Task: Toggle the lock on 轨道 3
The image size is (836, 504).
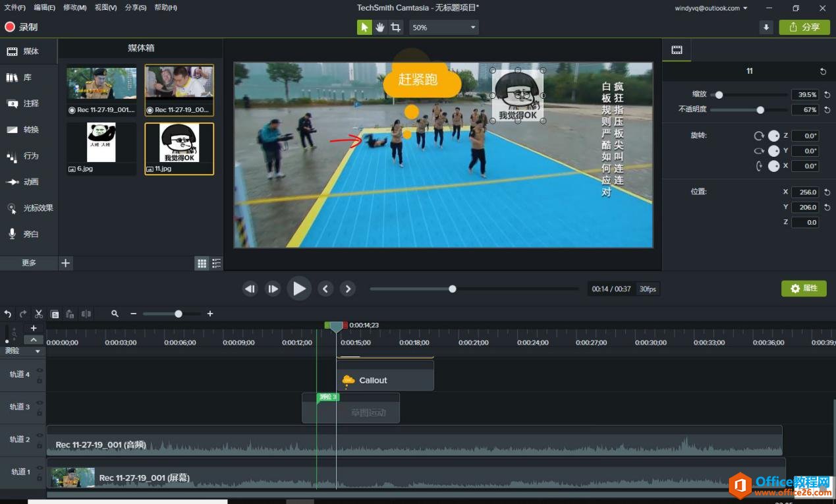Action: point(40,412)
